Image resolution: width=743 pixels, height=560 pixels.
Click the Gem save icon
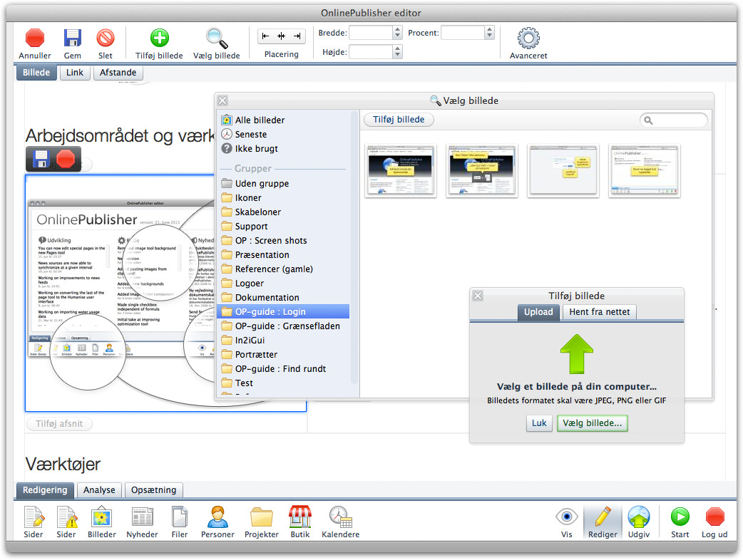coord(72,38)
